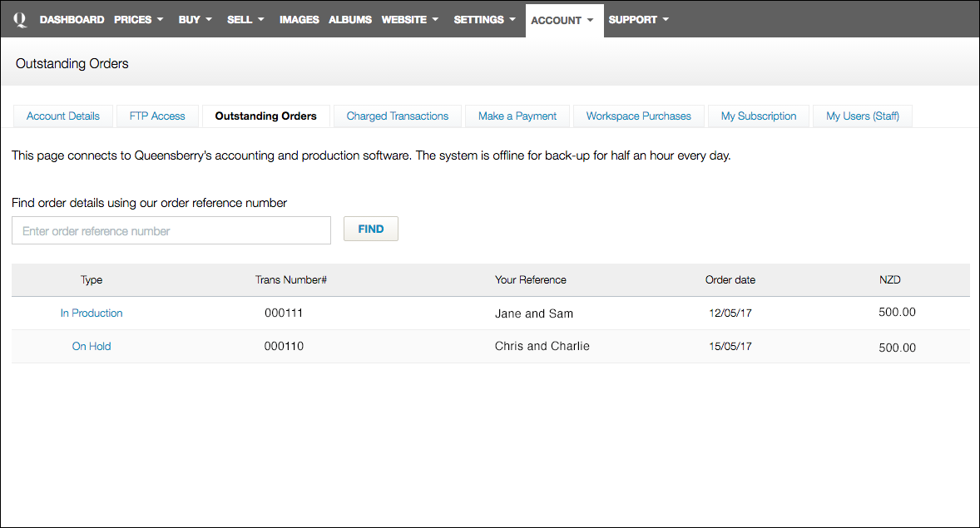Open the In Production order link
The height and width of the screenshot is (528, 980).
(92, 313)
